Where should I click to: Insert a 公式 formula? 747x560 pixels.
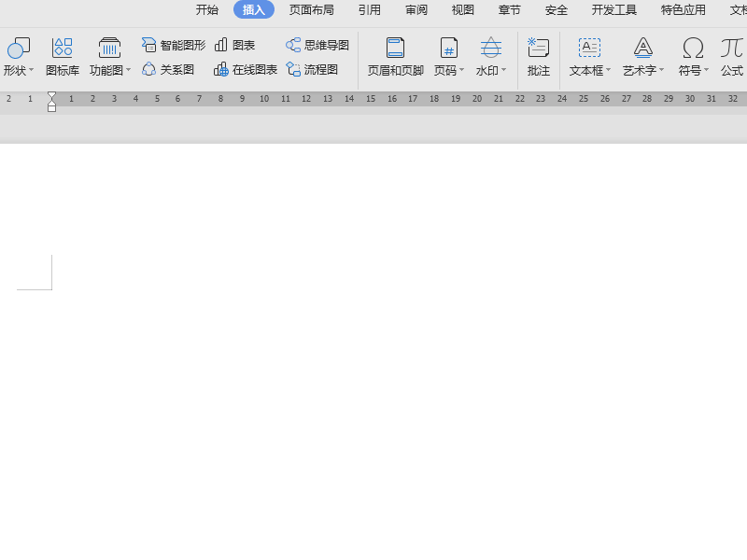(731, 56)
